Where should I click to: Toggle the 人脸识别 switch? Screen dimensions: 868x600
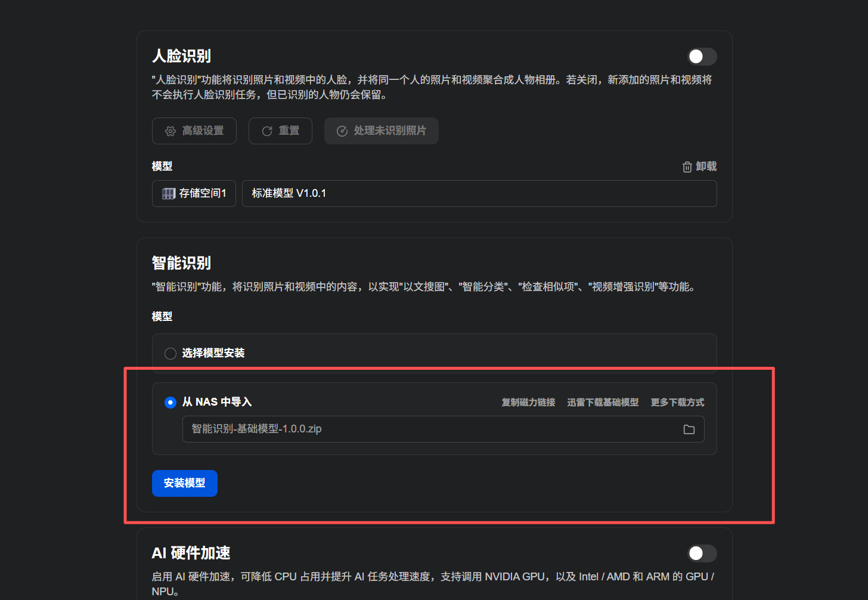[702, 57]
